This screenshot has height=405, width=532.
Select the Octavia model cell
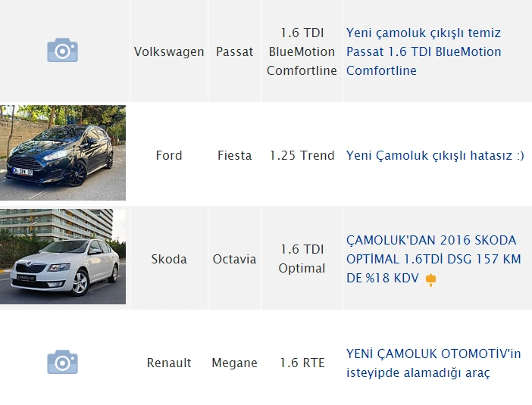click(x=234, y=259)
